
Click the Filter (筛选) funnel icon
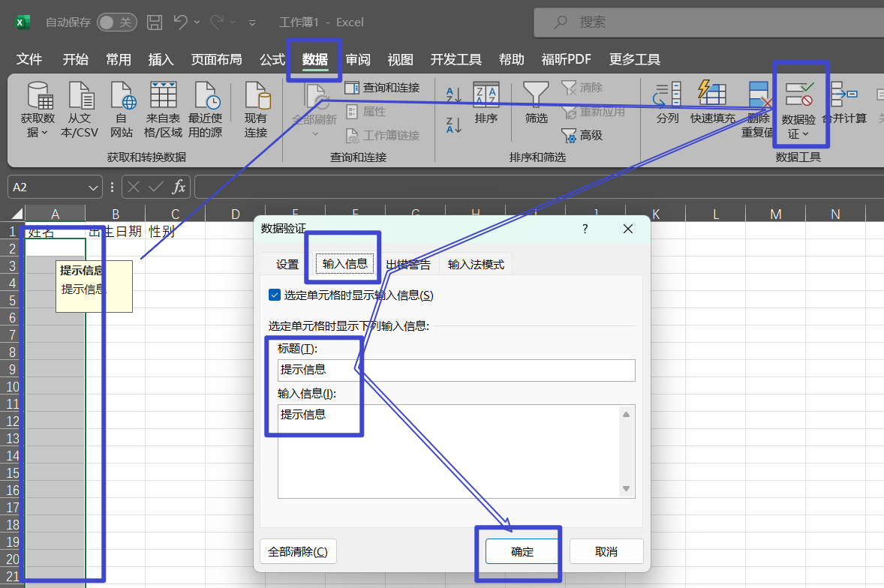pos(536,95)
